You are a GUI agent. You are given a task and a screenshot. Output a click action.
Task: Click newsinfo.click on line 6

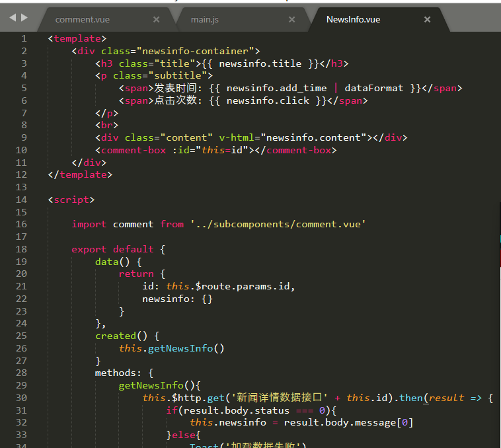[268, 101]
